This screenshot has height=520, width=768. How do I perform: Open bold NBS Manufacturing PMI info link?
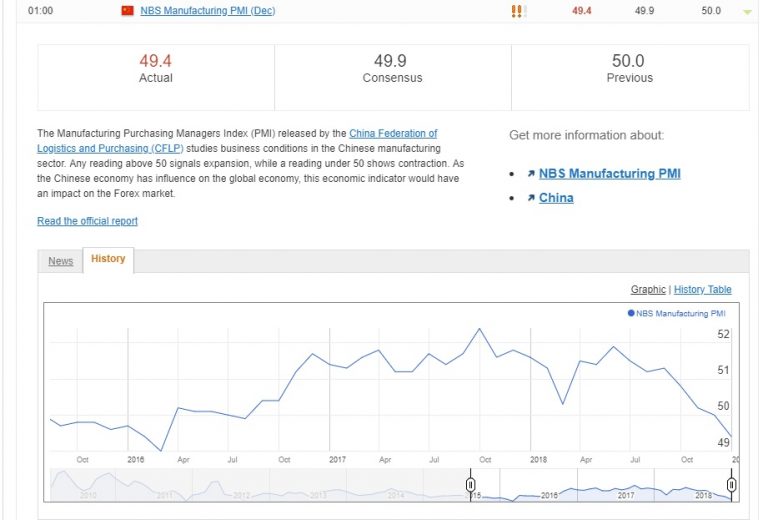click(609, 174)
